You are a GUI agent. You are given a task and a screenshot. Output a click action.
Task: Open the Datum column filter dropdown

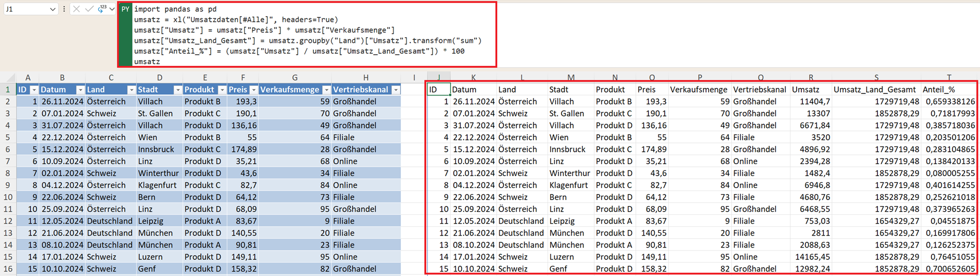80,90
